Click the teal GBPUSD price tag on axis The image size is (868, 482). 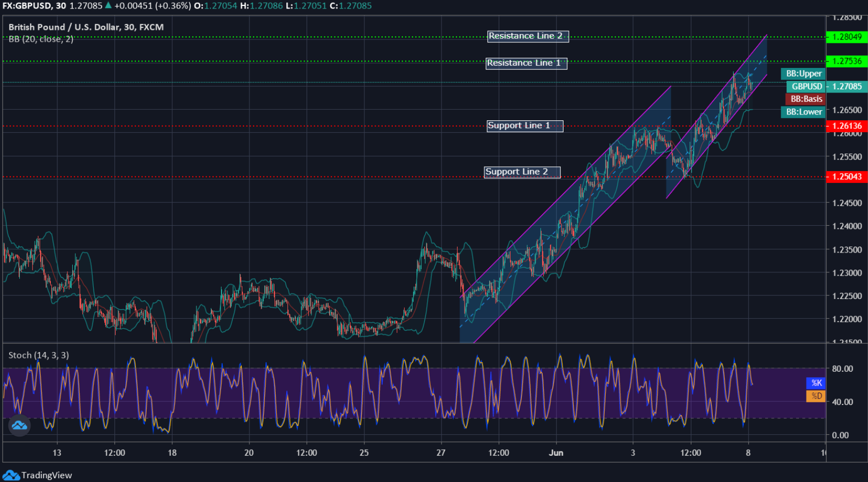pos(805,86)
